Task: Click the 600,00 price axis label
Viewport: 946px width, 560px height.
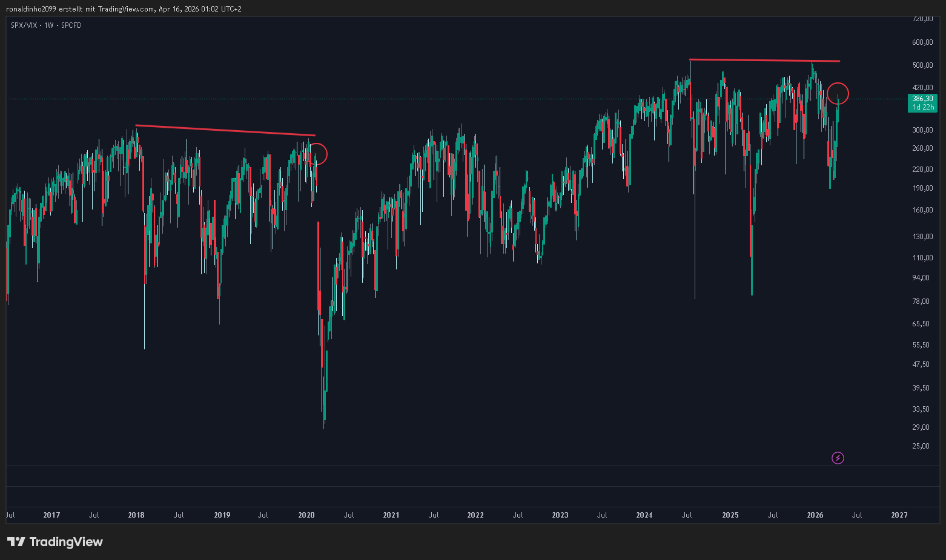Action: click(x=922, y=42)
